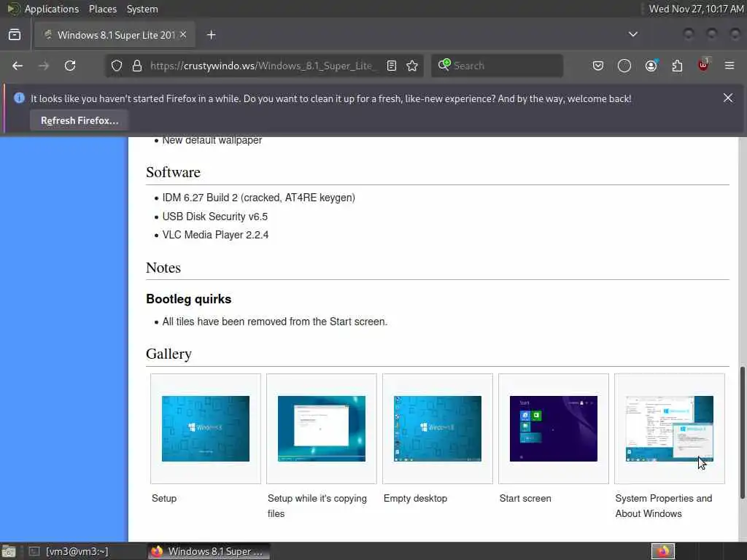Click the clock in the top panel

click(x=696, y=9)
